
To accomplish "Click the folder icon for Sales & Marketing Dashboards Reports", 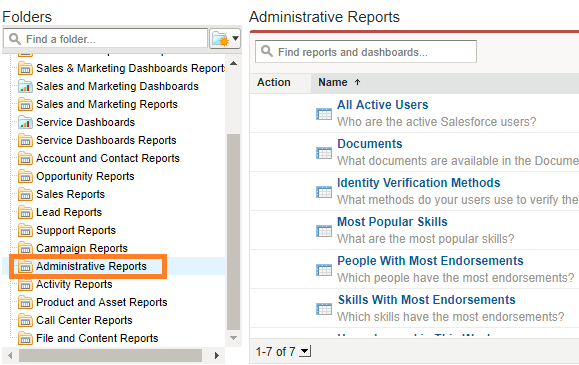I will [25, 68].
